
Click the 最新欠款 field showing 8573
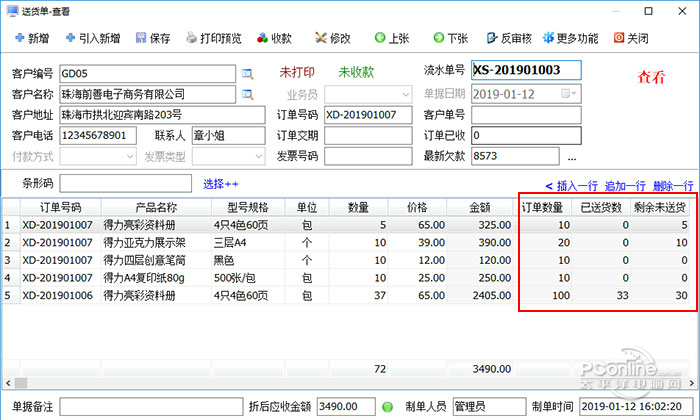click(x=515, y=156)
